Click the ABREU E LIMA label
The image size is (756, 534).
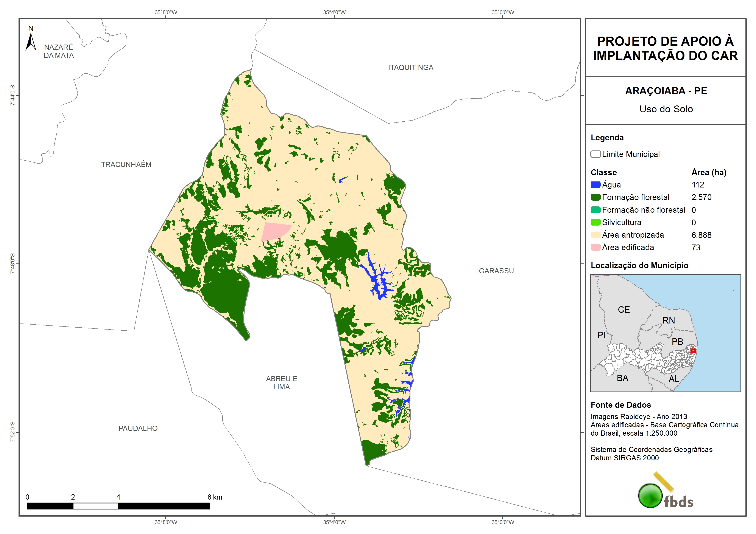pyautogui.click(x=282, y=383)
